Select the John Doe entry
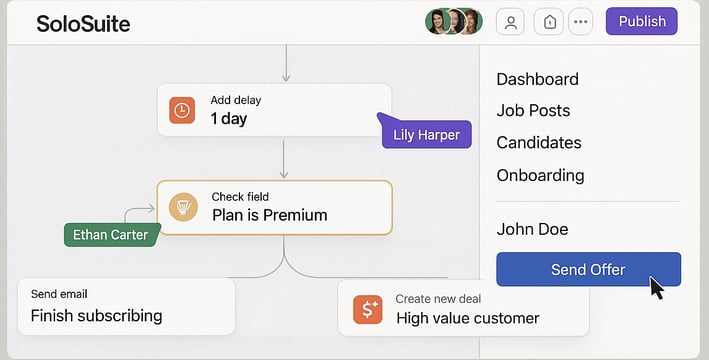709x360 pixels. coord(532,229)
